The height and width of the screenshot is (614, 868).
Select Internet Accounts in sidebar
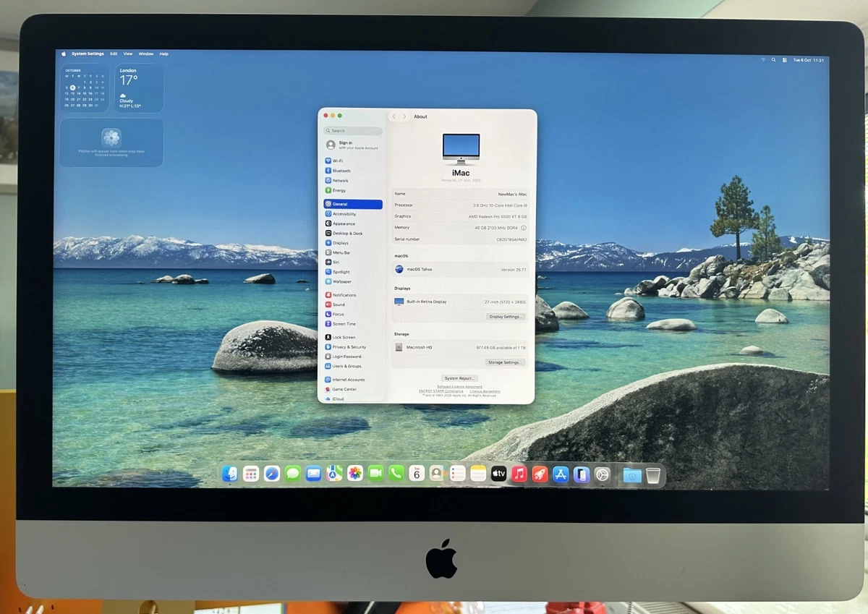(353, 380)
